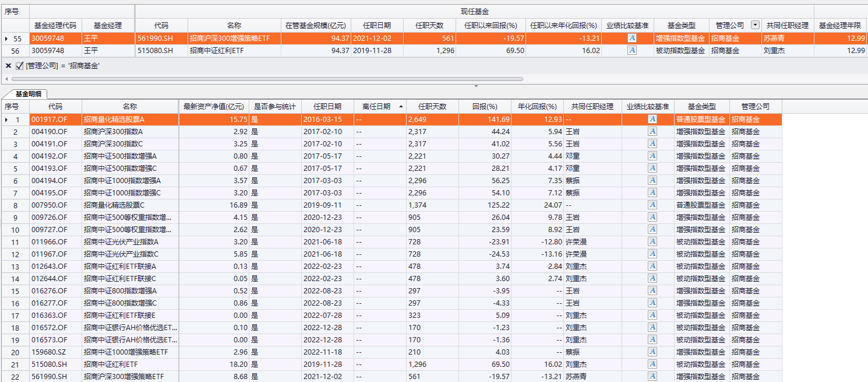
Task: Click the 回报(%) column header in detail table
Action: tap(485, 107)
